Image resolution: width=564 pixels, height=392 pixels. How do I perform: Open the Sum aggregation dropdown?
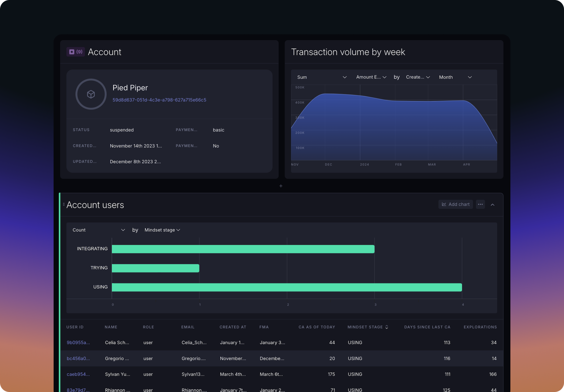321,77
